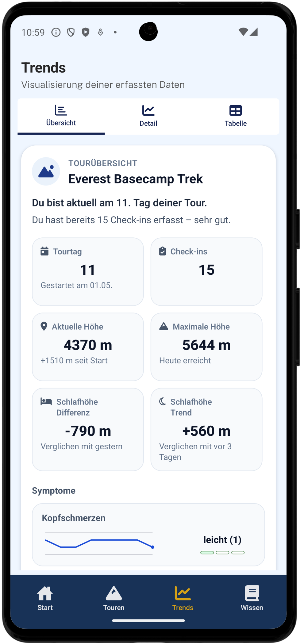
Task: Tap the calendar icon beside Tourtag
Action: click(x=44, y=251)
